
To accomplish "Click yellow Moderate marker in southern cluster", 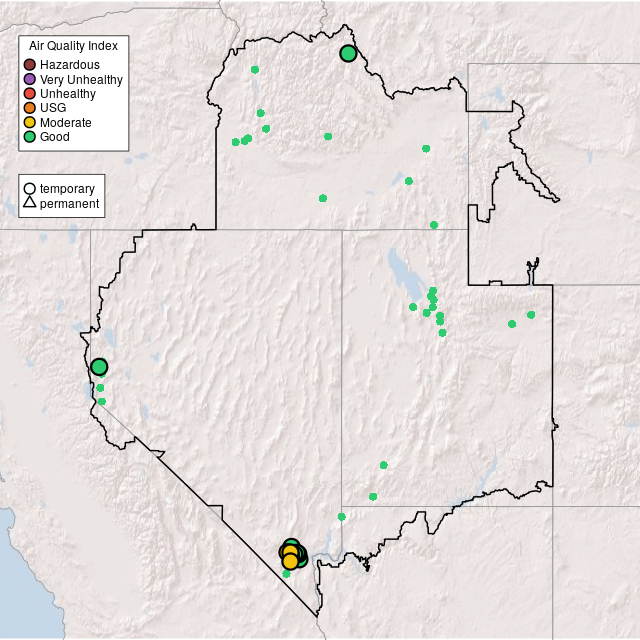I will click(x=290, y=561).
